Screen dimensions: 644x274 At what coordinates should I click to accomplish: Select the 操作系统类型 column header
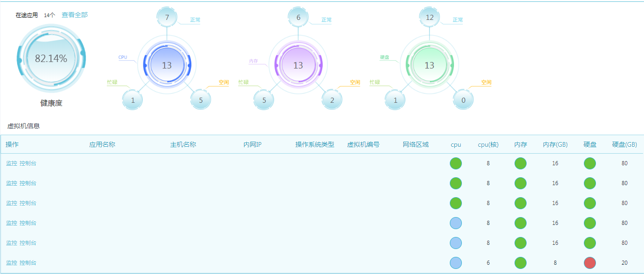(x=314, y=144)
